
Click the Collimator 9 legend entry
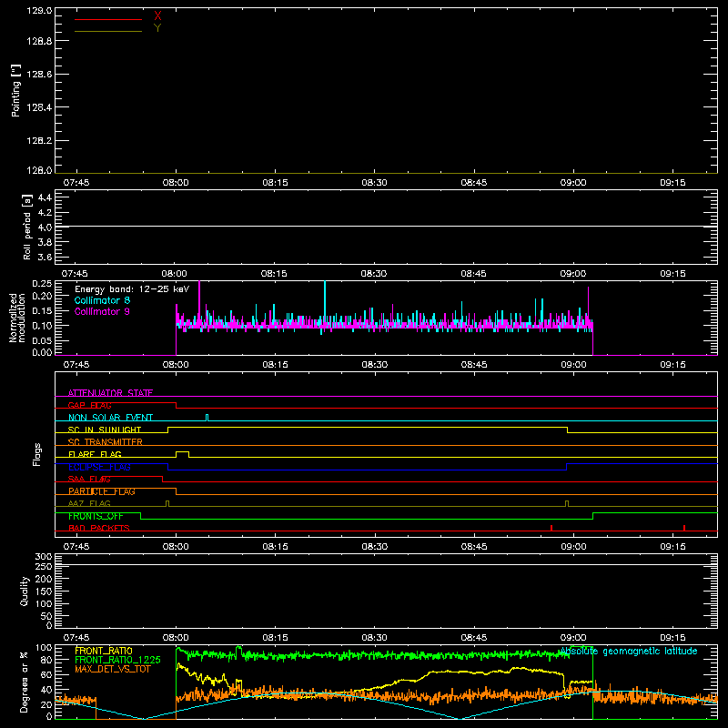click(x=102, y=311)
